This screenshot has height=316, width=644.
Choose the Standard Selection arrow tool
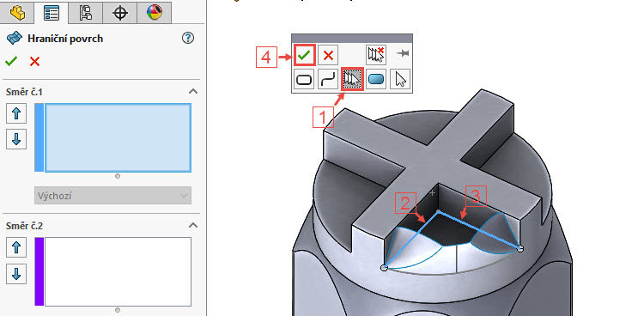(400, 79)
